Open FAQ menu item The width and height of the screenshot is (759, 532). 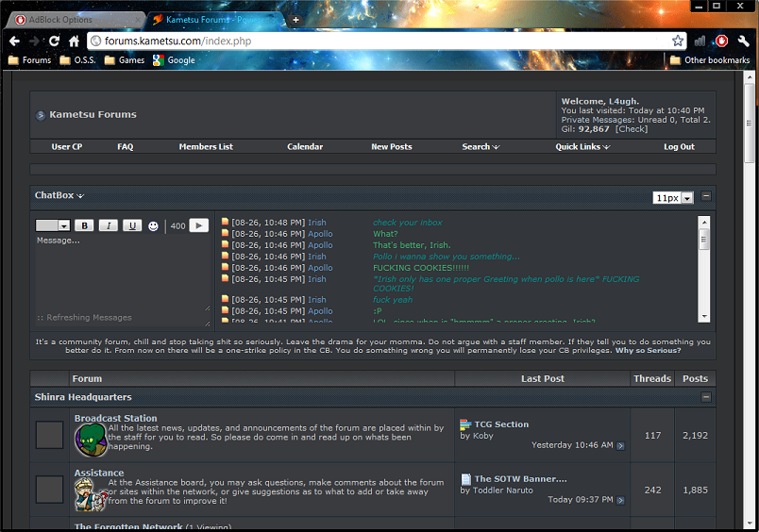tap(126, 146)
